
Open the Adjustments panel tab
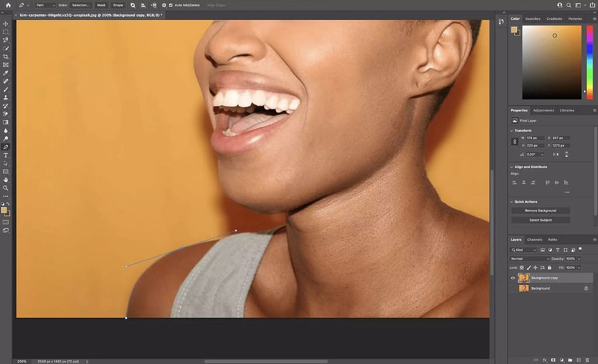[x=543, y=110]
